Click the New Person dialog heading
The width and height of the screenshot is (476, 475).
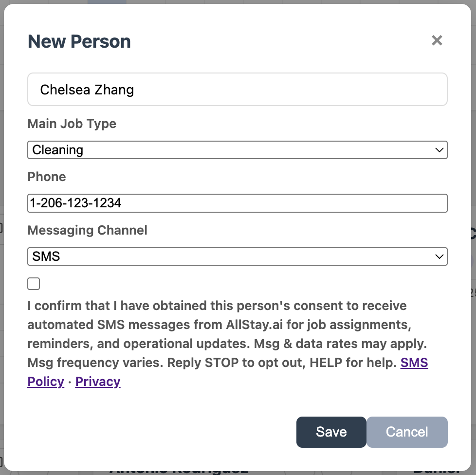point(79,41)
